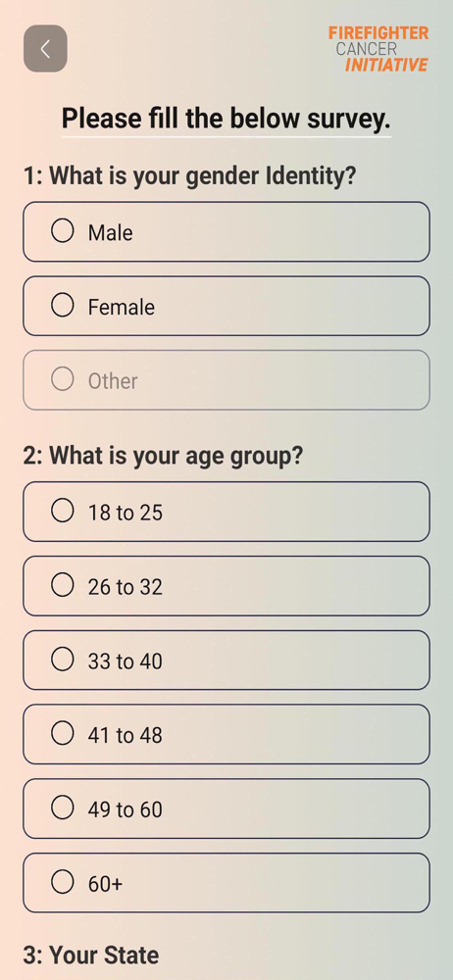The height and width of the screenshot is (980, 453).
Task: Tap the 33 to 40 option card
Action: pyautogui.click(x=226, y=660)
